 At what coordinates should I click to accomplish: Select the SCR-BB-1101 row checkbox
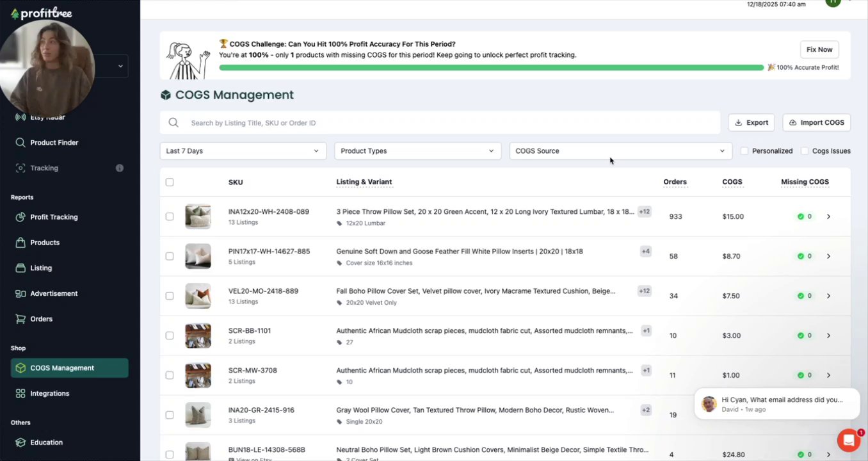click(170, 336)
